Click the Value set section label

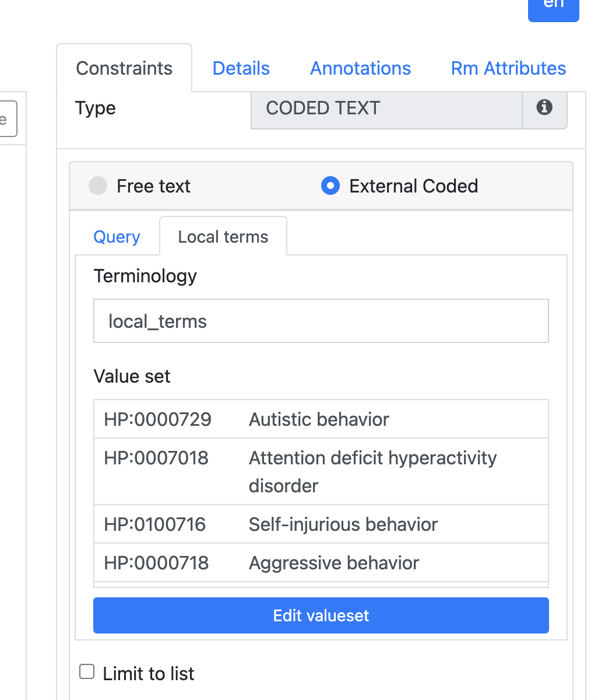(132, 376)
